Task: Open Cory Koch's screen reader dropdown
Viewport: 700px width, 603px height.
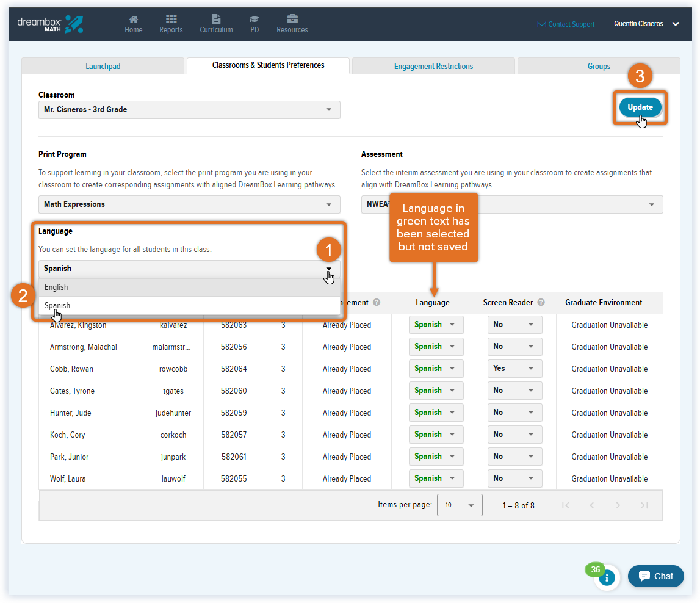Action: pyautogui.click(x=514, y=435)
